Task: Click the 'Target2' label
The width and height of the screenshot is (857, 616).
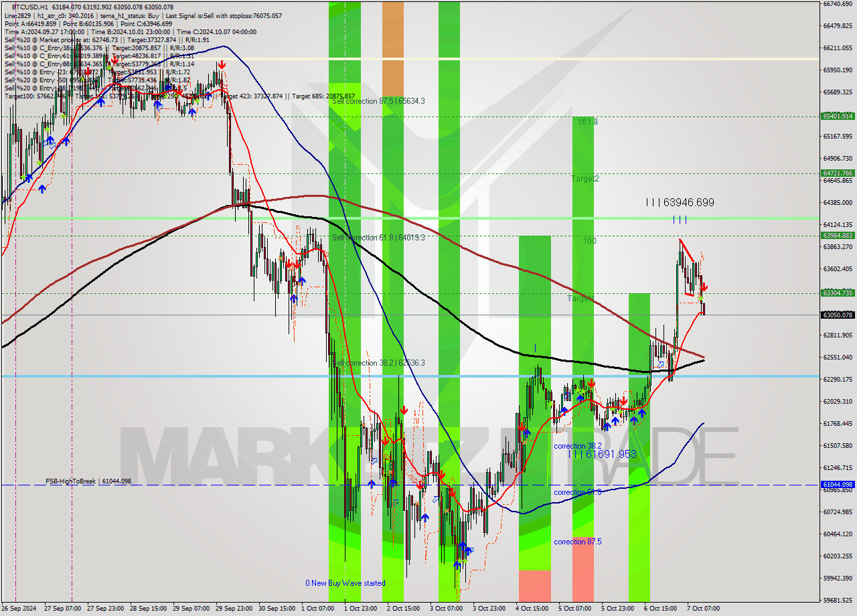Action: pyautogui.click(x=585, y=179)
